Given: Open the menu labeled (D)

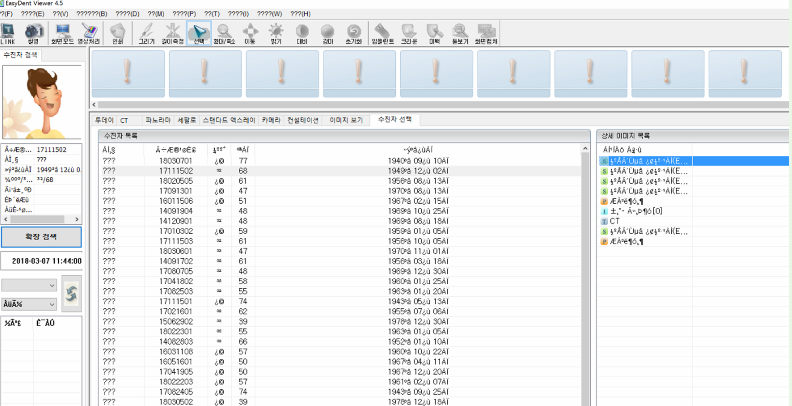Looking at the screenshot, I should tap(127, 14).
